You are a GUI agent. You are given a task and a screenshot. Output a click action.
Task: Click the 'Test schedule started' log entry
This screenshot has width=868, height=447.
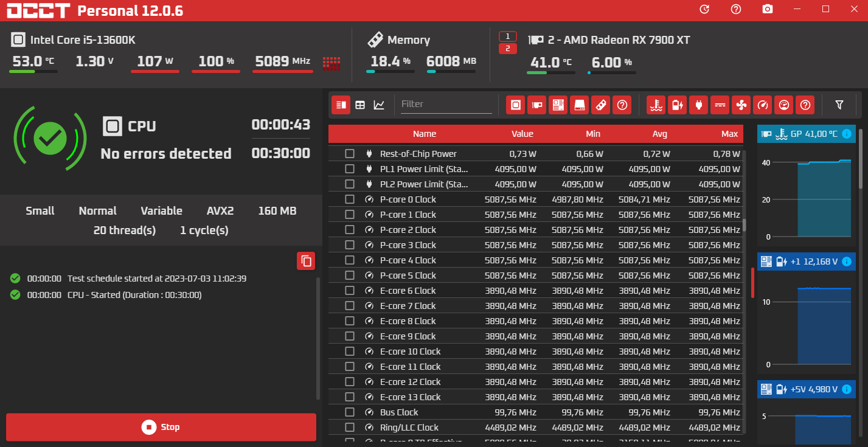157,279
